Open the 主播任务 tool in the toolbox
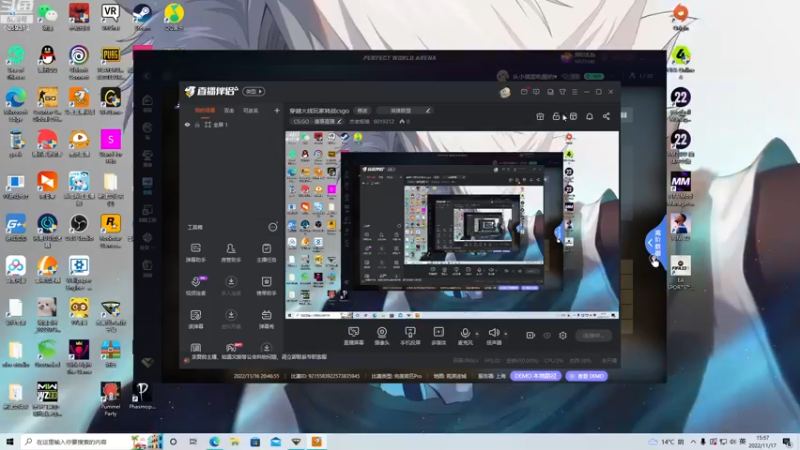 266,253
